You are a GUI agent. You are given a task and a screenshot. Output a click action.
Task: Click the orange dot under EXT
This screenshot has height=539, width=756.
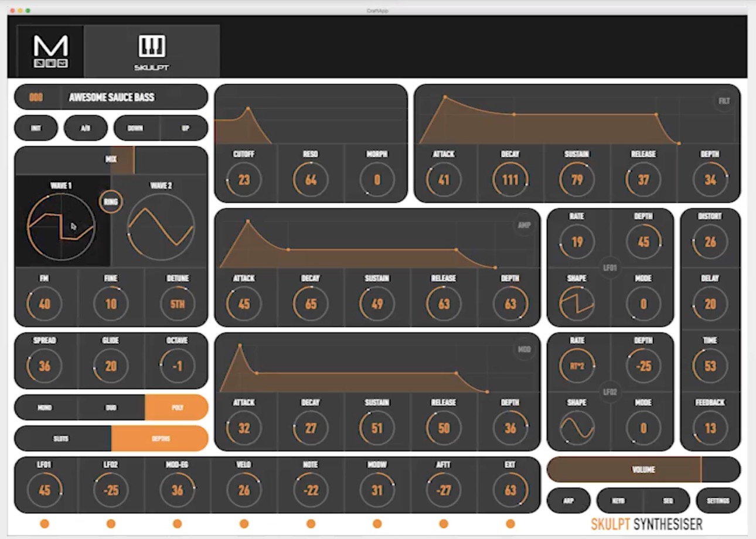(510, 524)
